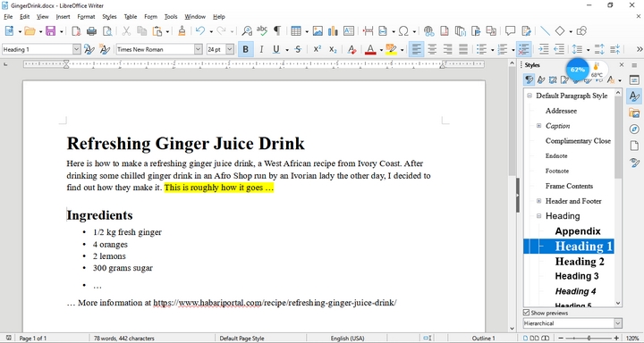This screenshot has width=644, height=343.
Task: Insert a special character (Omega icon)
Action: [x=403, y=30]
